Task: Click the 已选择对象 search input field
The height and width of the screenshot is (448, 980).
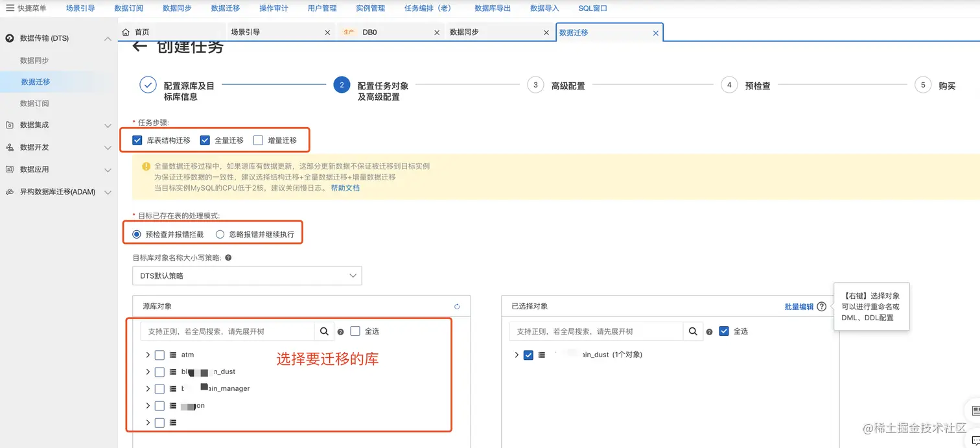Action: tap(596, 331)
